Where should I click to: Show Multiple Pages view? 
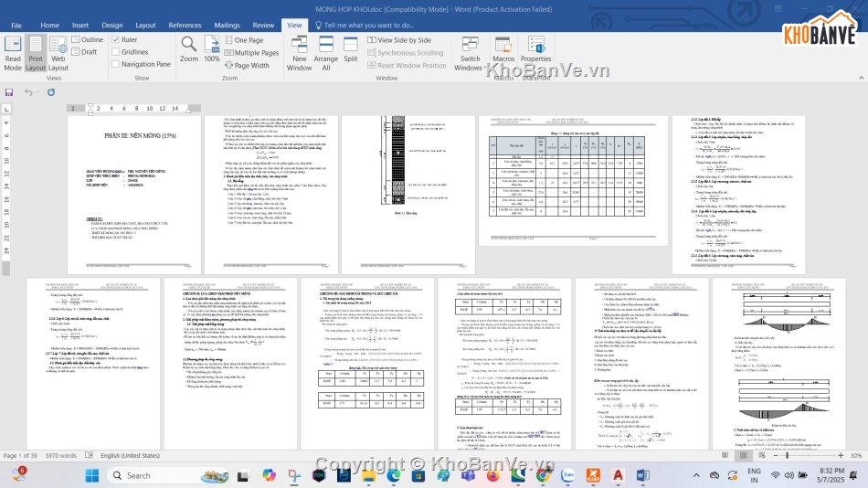coord(252,53)
